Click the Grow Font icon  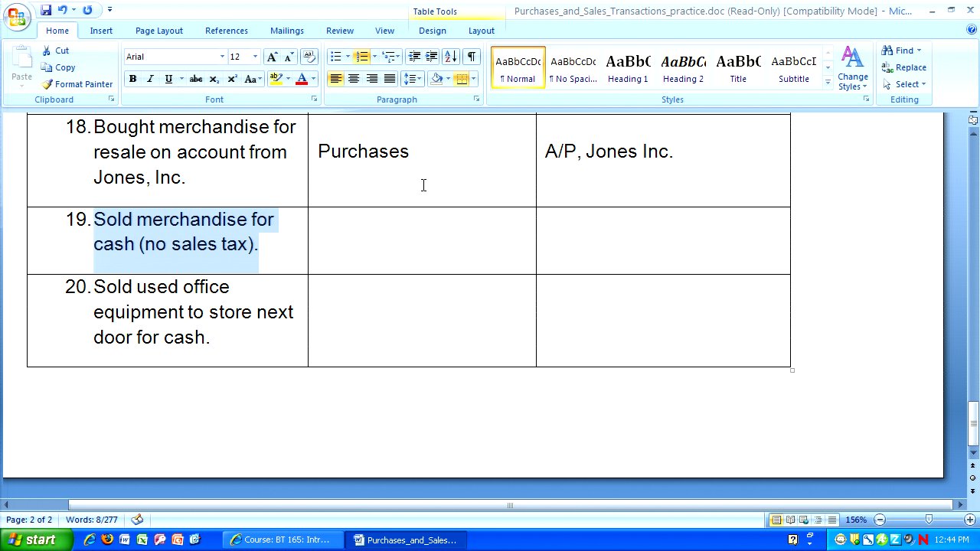click(272, 57)
